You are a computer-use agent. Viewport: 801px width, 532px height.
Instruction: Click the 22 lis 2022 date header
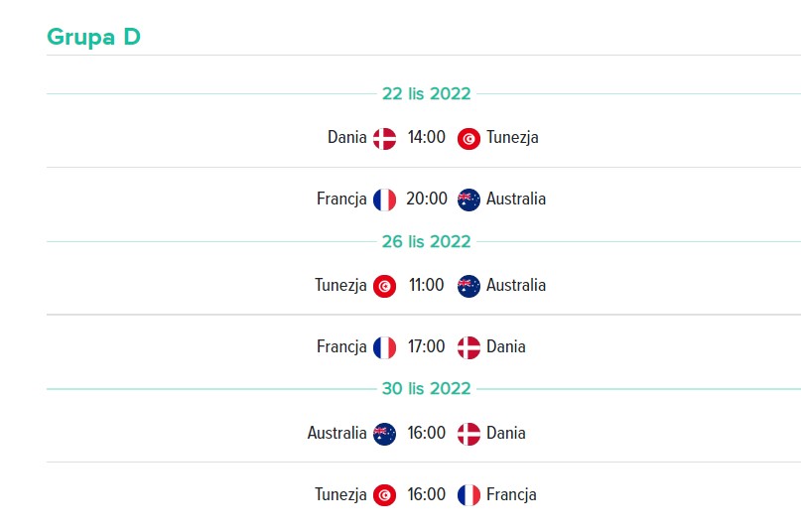427,93
